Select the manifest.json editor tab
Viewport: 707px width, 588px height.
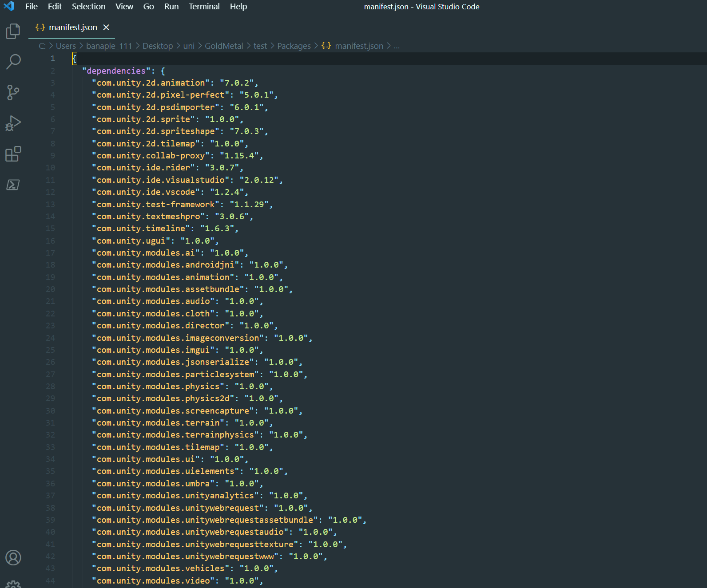pos(72,28)
